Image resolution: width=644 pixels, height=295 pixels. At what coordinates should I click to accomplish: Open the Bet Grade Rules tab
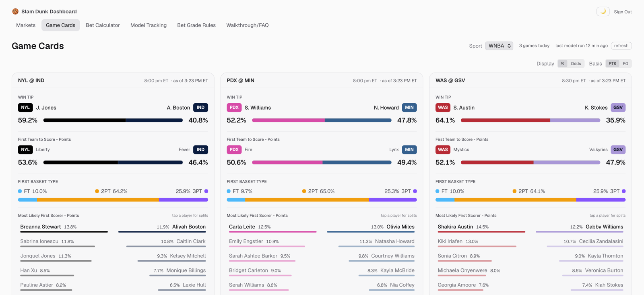196,25
